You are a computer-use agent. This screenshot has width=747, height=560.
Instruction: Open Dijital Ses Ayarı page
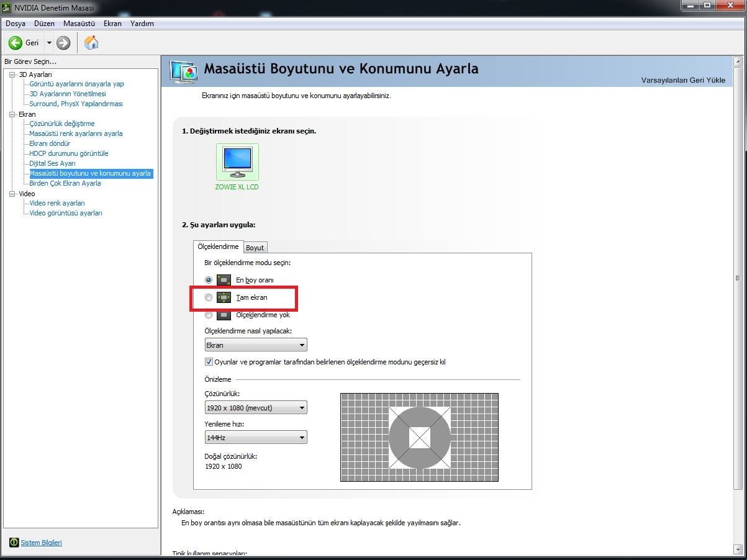point(53,163)
